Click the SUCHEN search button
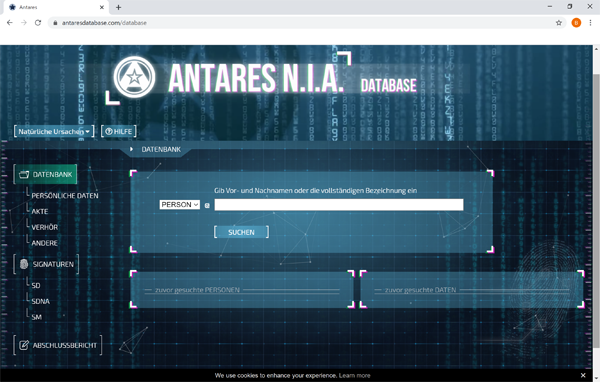The height and width of the screenshot is (382, 600). (241, 232)
